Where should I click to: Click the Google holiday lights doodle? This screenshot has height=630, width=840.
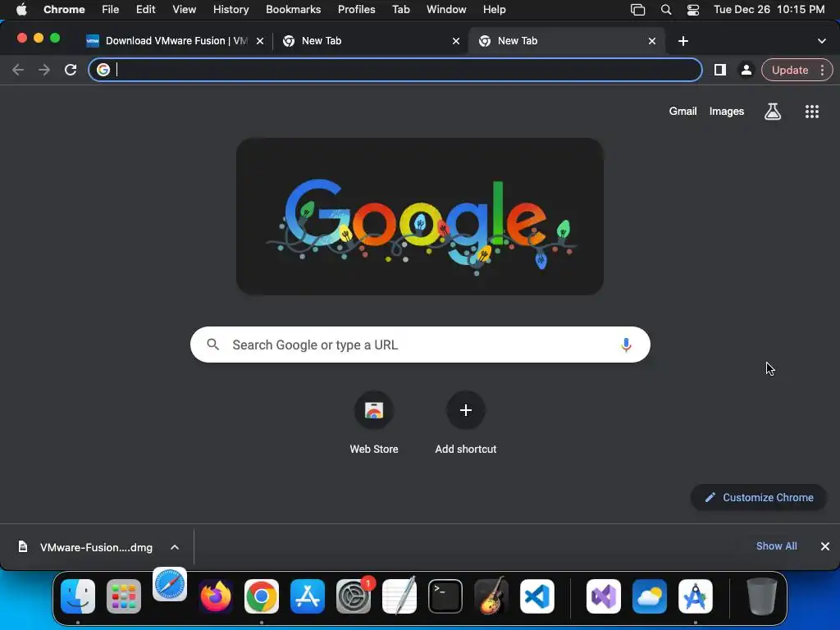(420, 217)
